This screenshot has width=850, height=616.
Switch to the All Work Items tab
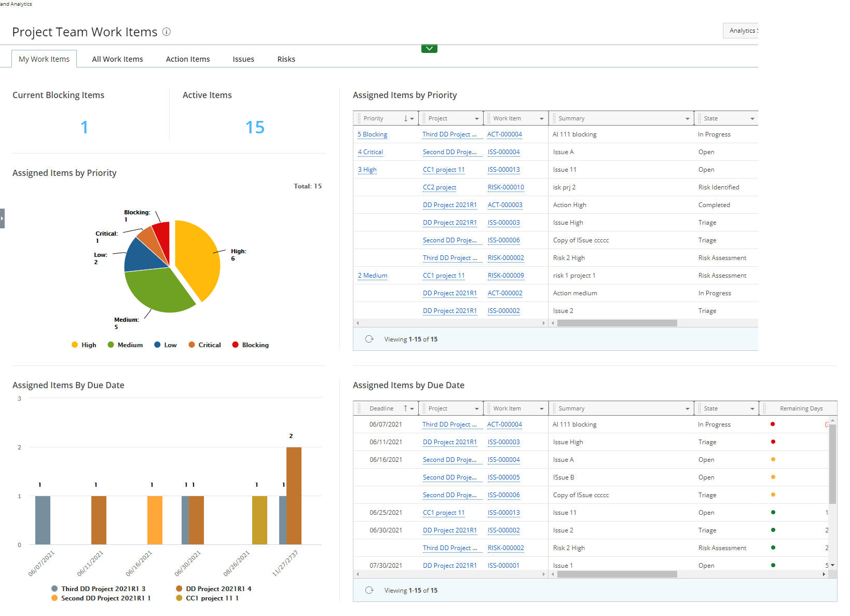tap(117, 59)
